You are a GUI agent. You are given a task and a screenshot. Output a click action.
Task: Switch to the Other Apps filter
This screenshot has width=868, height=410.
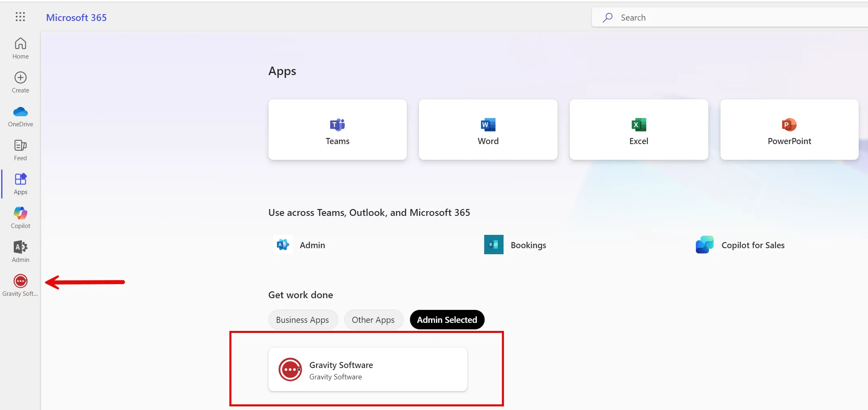tap(373, 320)
